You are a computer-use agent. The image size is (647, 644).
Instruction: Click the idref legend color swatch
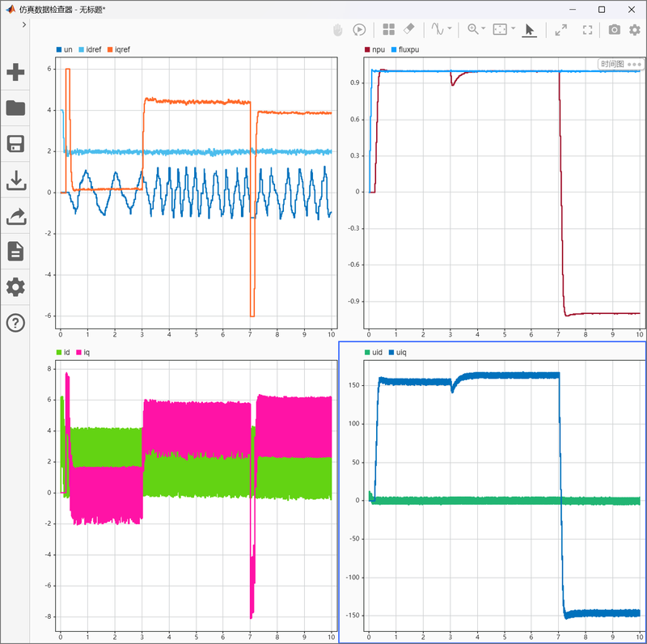(81, 49)
